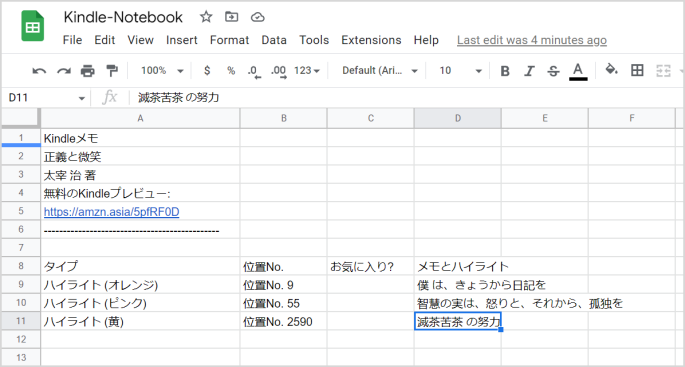
Task: Select cell 'Kindleメモ'
Action: (x=140, y=138)
